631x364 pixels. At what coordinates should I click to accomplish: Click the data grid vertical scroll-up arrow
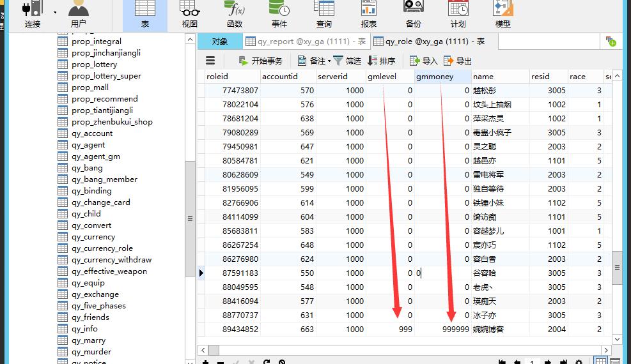(618, 75)
